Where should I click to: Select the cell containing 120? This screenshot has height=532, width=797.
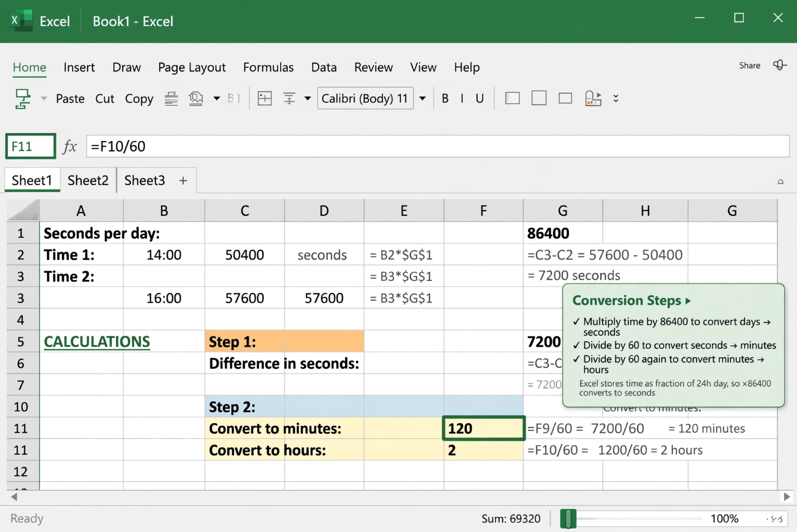[483, 428]
